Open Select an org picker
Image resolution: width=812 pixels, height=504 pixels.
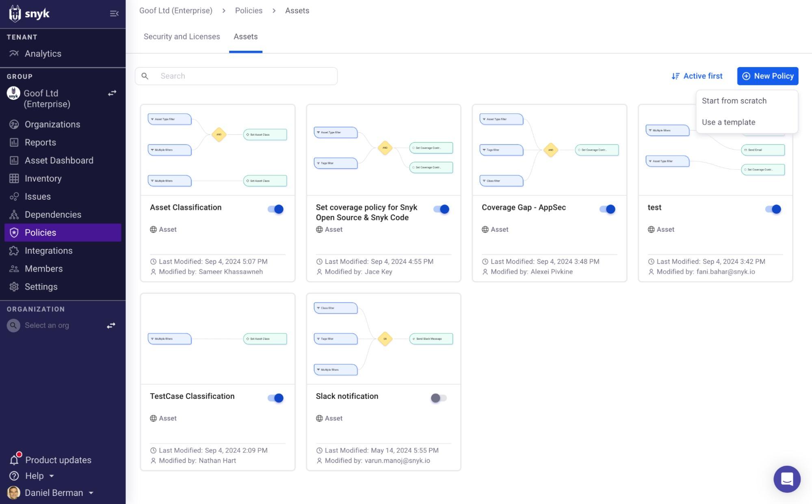click(x=47, y=325)
